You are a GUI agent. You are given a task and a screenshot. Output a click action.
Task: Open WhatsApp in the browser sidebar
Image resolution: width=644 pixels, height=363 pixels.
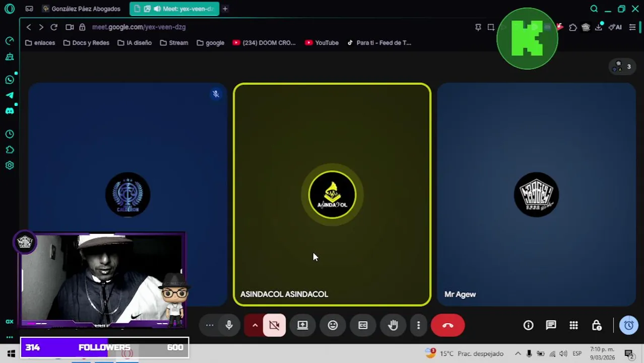point(10,80)
